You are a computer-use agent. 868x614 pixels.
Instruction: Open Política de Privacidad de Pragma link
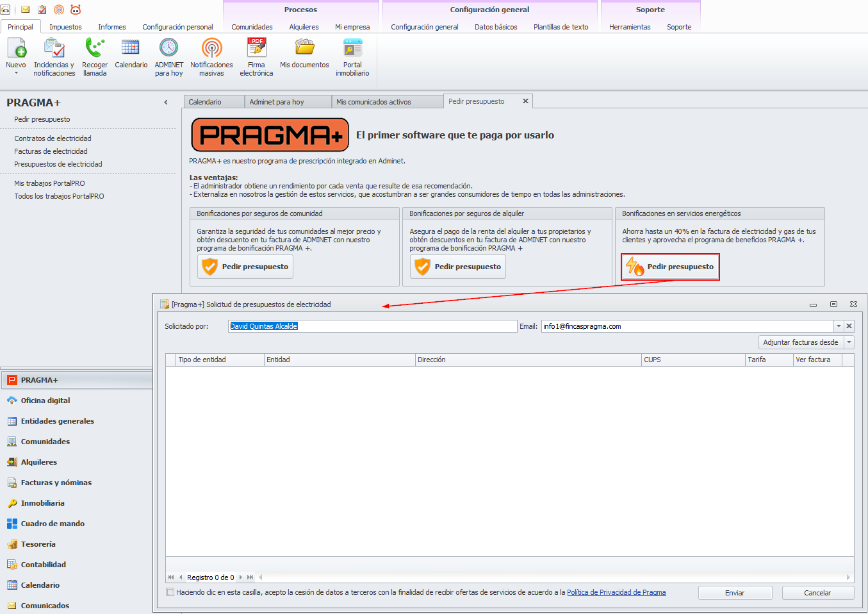coord(616,592)
